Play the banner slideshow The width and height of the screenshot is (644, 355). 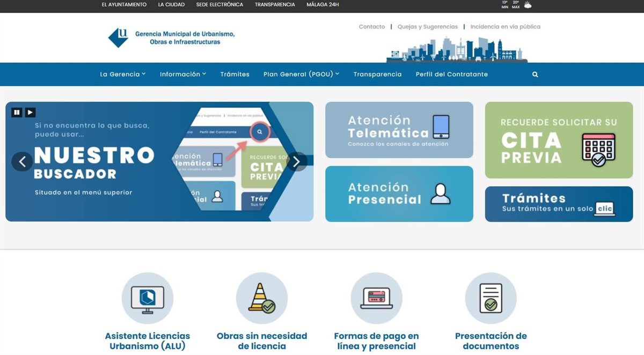pos(30,112)
